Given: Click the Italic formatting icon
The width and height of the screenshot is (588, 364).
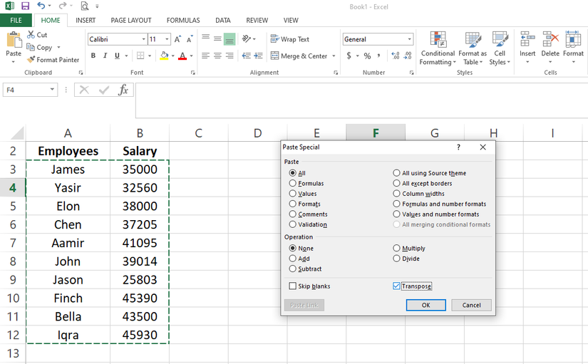Looking at the screenshot, I should click(x=105, y=56).
